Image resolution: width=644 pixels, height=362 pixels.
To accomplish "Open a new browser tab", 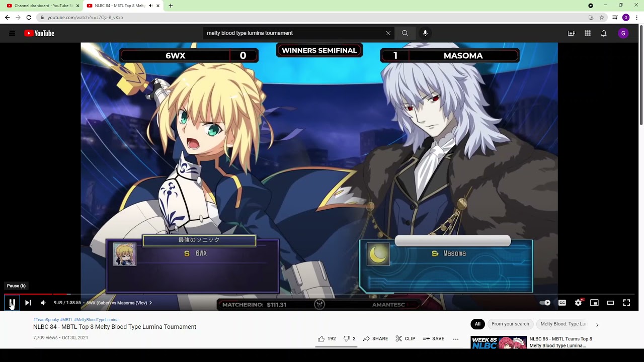I will (x=171, y=6).
